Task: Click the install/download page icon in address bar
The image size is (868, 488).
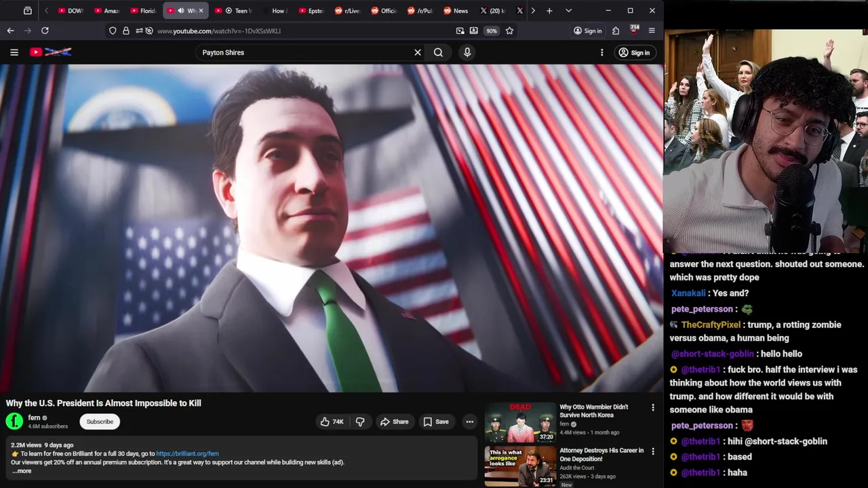Action: click(x=473, y=30)
